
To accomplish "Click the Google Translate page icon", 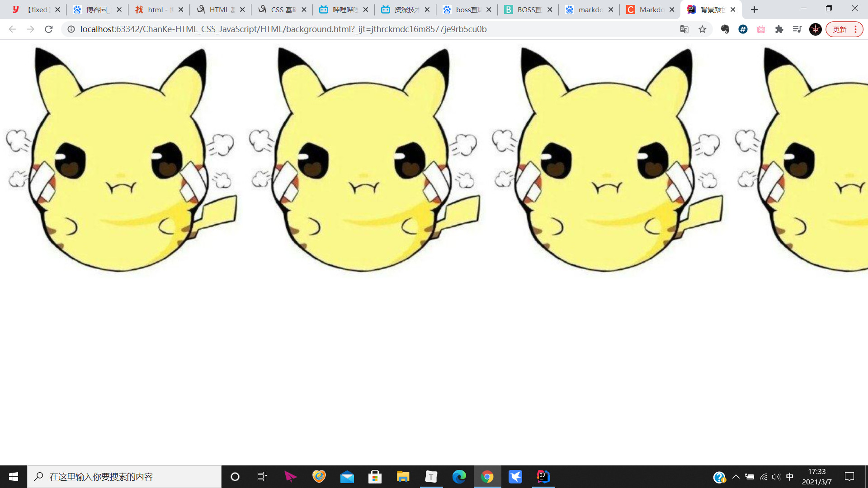I will point(684,29).
